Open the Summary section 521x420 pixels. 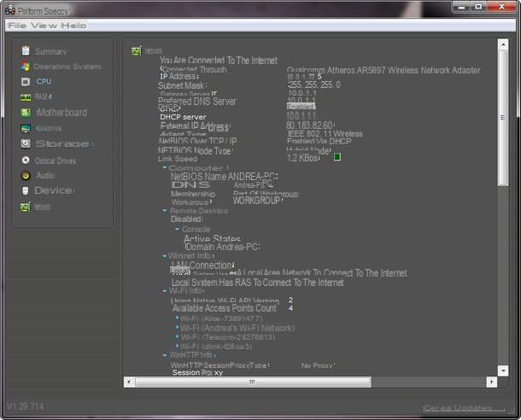50,51
